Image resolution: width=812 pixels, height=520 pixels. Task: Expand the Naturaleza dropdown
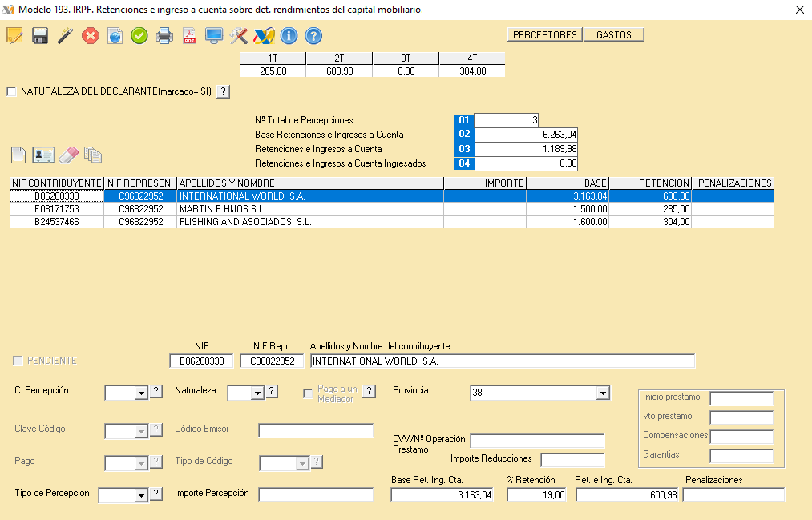pos(257,393)
